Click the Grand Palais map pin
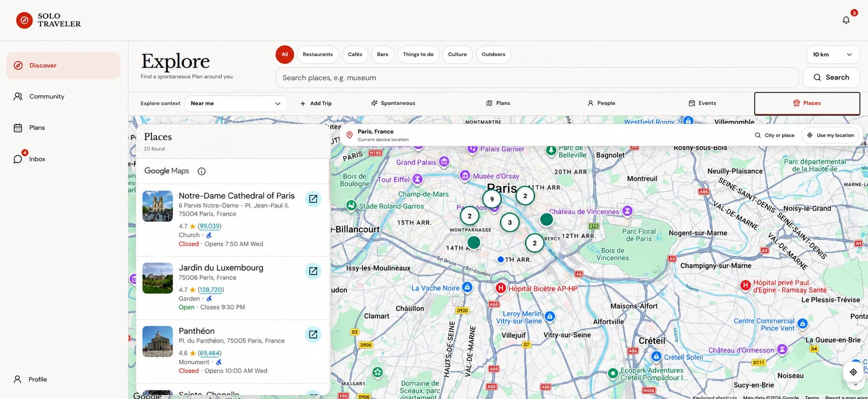This screenshot has width=868, height=399. click(444, 162)
